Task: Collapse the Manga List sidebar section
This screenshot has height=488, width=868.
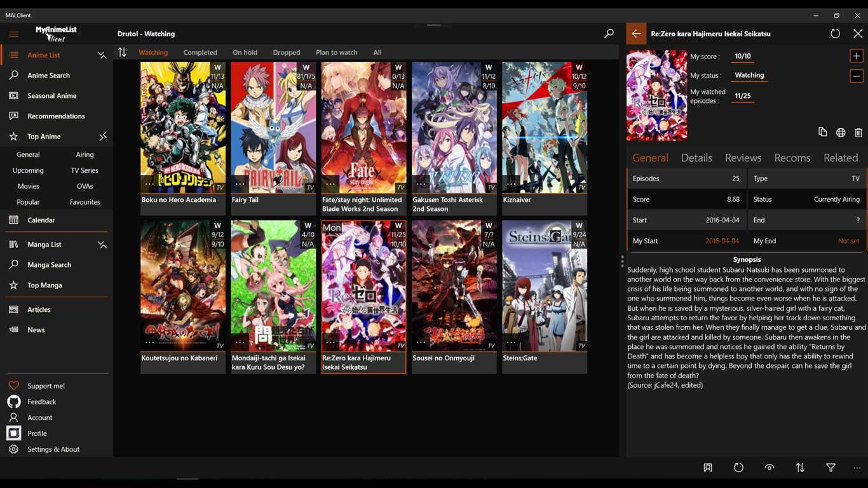Action: tap(102, 245)
